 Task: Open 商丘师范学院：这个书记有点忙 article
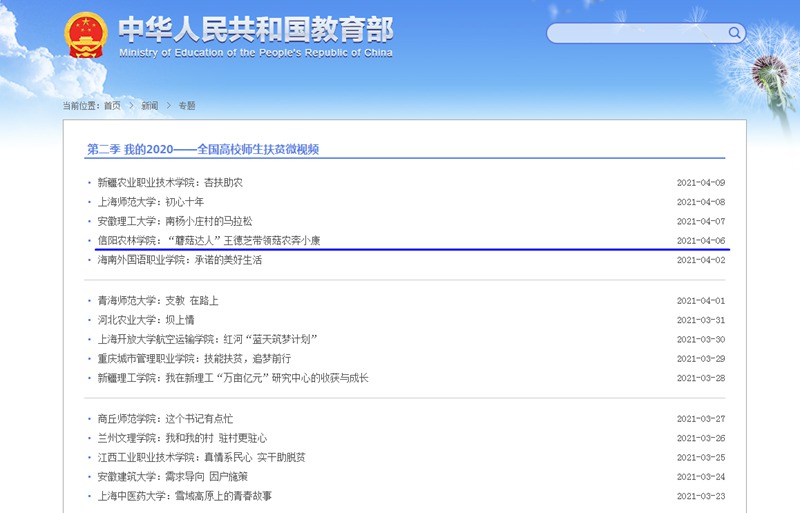(165, 418)
